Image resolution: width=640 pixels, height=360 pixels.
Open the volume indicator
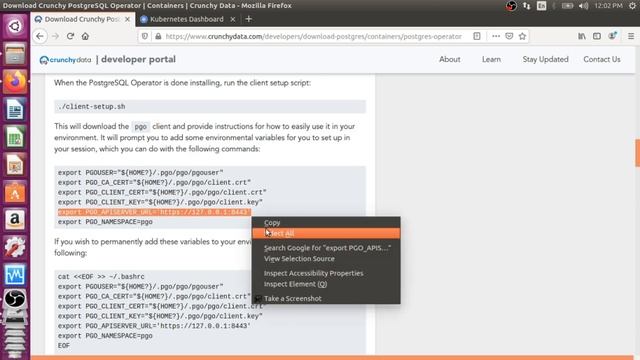[584, 6]
